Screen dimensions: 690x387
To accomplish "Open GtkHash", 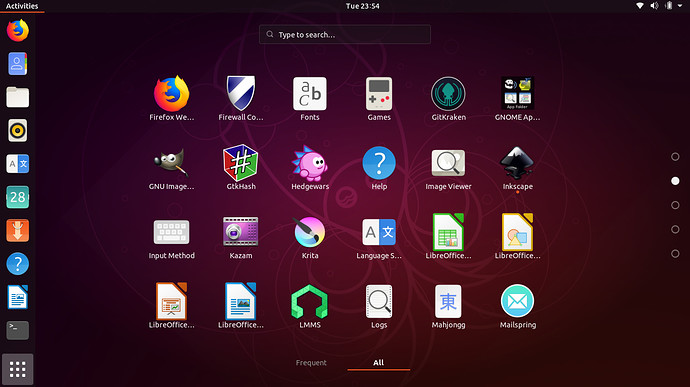I will point(241,162).
